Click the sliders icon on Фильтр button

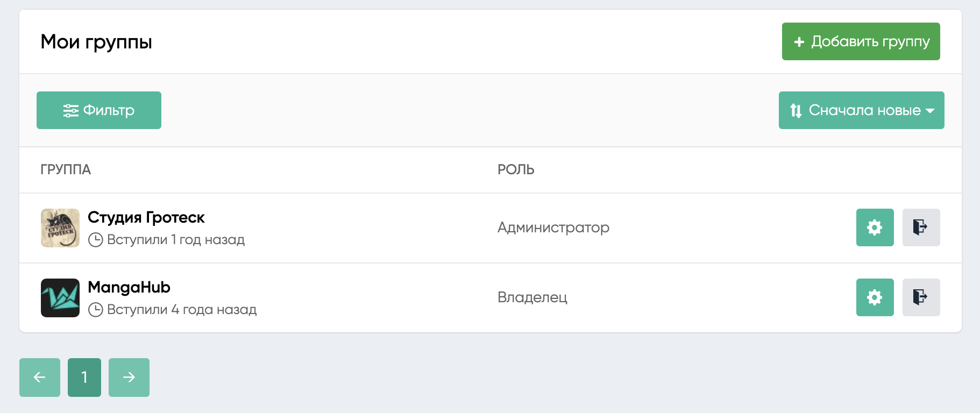[x=71, y=111]
